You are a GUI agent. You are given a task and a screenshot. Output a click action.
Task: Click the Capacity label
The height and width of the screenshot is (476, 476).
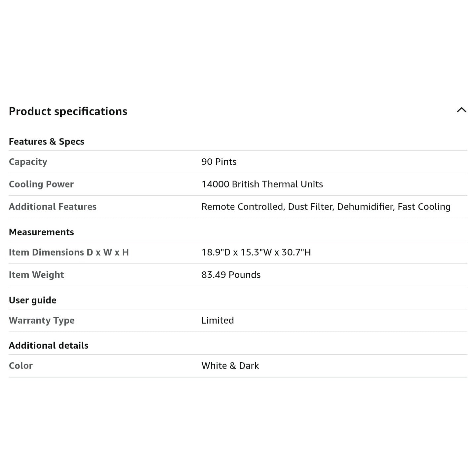28,162
